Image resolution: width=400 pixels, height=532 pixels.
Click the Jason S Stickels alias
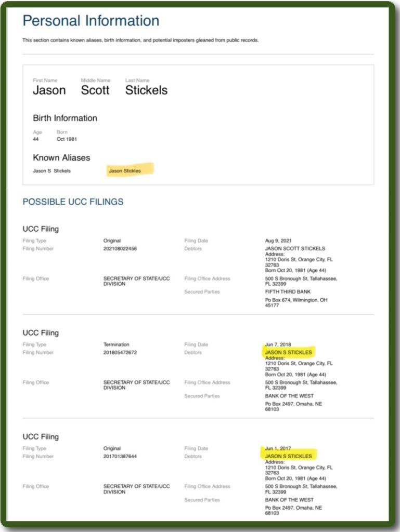[x=52, y=170]
